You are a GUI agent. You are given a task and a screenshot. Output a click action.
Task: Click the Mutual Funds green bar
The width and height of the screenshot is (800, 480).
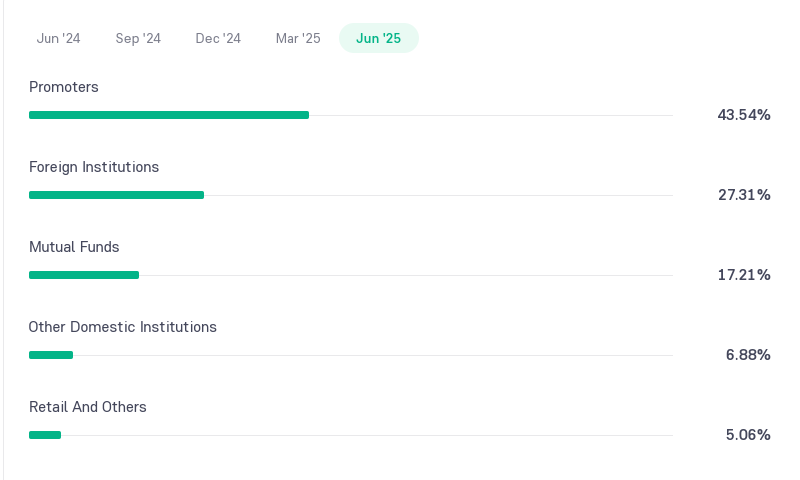[x=84, y=275]
